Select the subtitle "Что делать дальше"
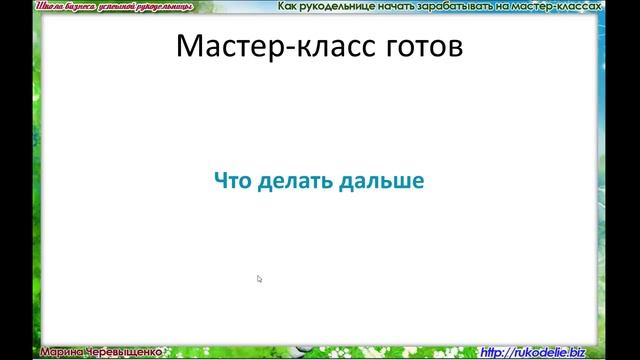 coord(319,181)
